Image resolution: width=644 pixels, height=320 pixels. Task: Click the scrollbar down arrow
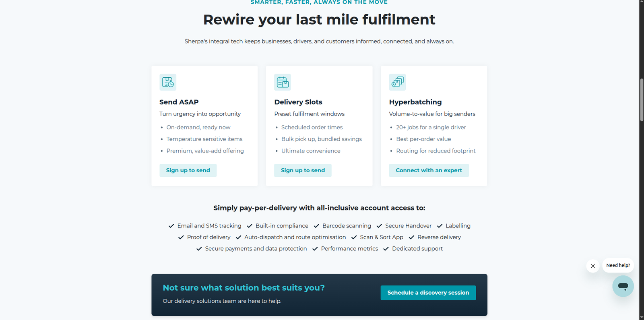(x=642, y=317)
